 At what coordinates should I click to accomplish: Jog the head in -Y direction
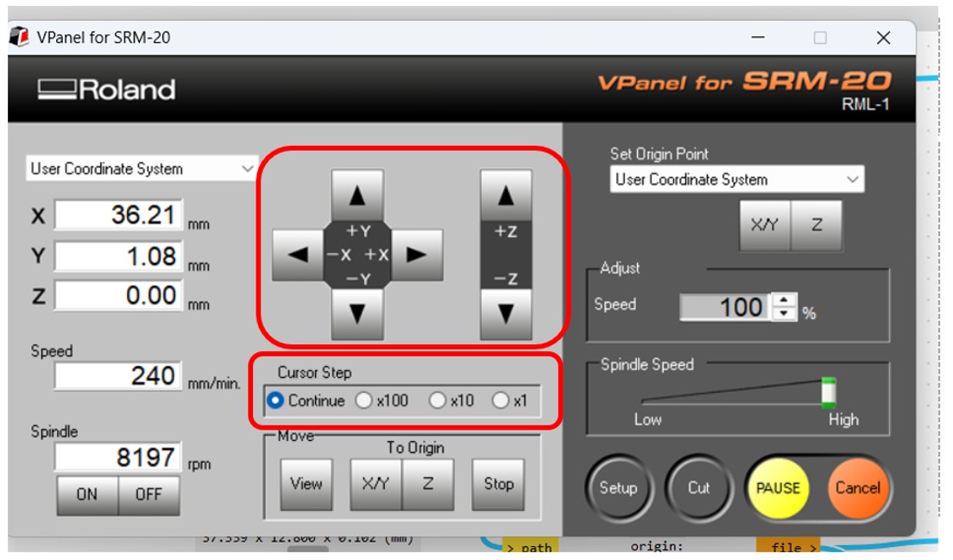click(357, 314)
